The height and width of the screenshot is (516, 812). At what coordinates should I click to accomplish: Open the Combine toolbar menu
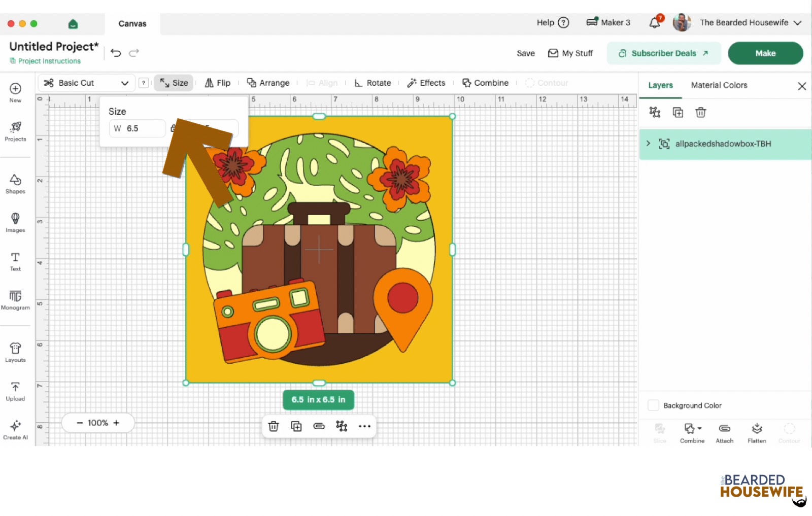click(x=485, y=83)
